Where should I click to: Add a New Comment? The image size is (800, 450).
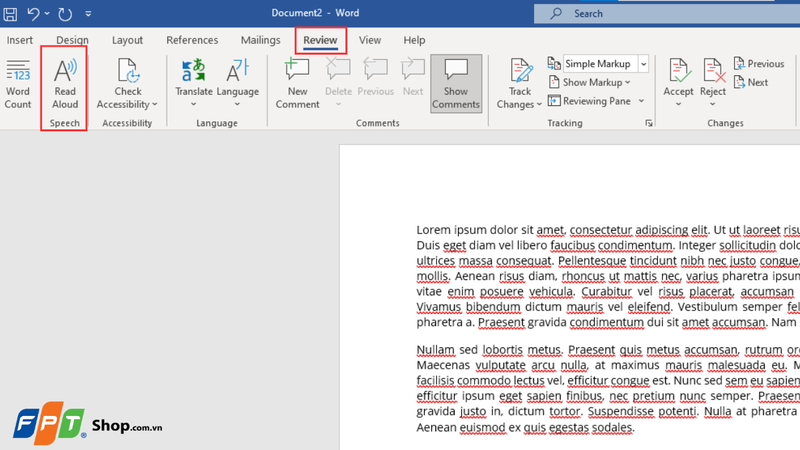[297, 84]
